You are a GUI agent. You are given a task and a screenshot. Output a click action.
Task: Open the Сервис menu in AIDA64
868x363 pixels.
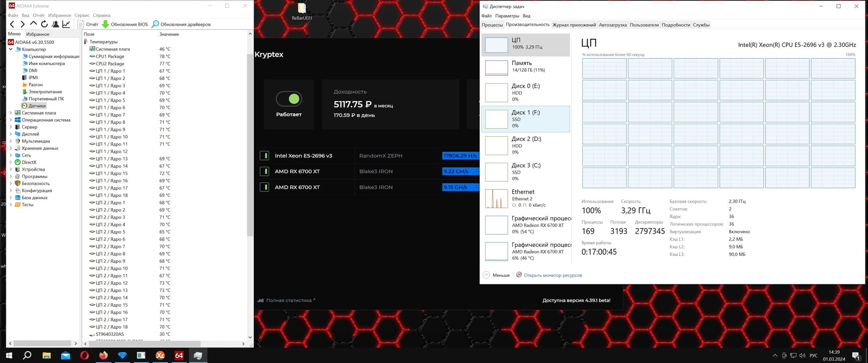pos(82,15)
